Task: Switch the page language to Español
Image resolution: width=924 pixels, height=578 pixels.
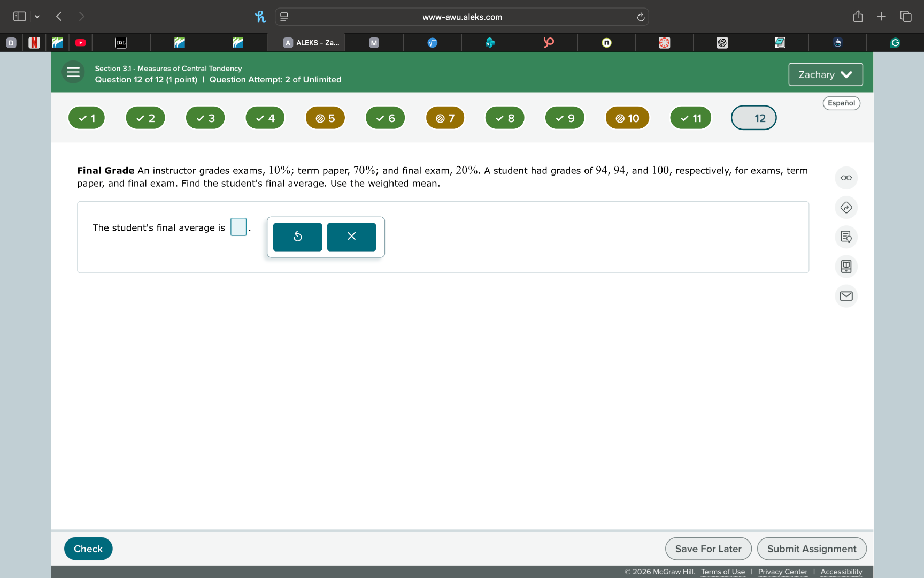Action: point(841,103)
